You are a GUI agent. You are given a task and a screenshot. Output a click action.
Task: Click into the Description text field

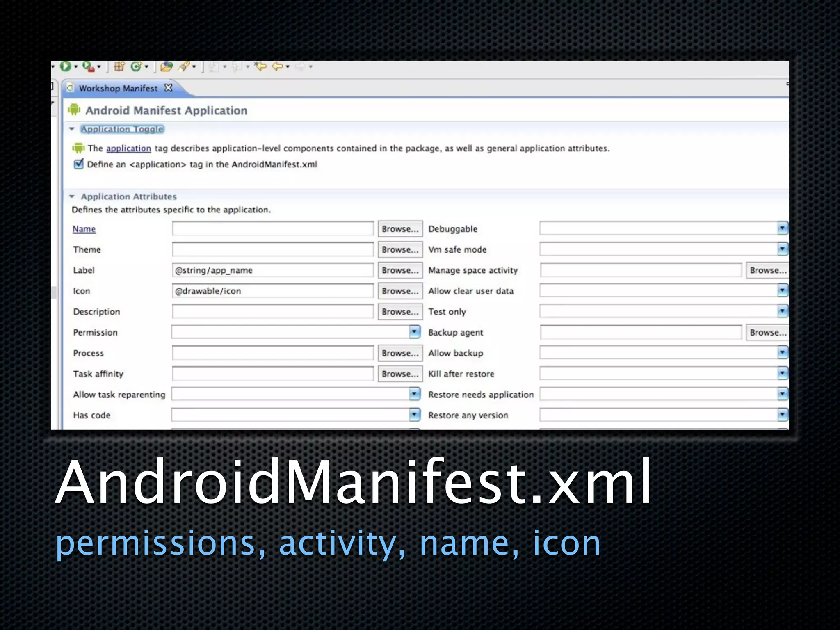pyautogui.click(x=273, y=312)
